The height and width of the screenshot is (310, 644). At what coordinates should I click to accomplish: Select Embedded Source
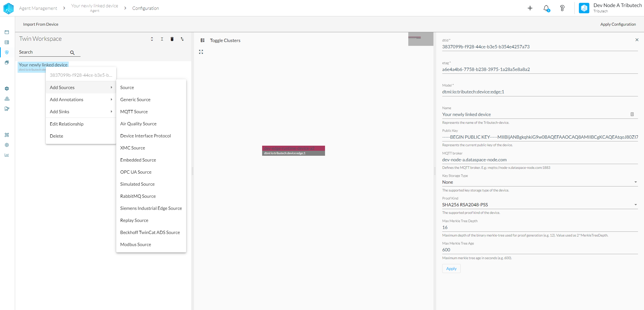pos(151,160)
